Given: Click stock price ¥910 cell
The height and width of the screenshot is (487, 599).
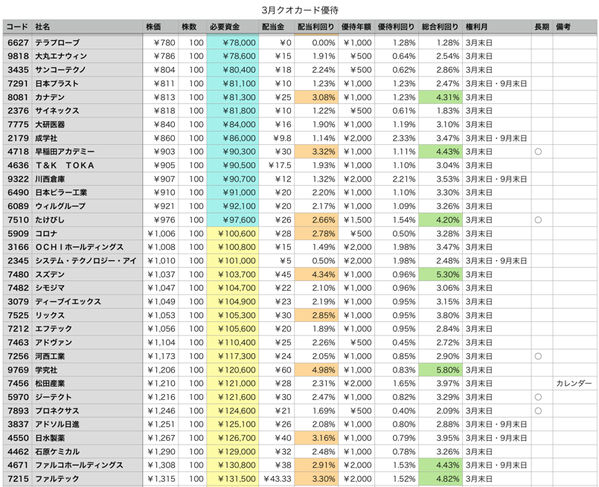Looking at the screenshot, I should pyautogui.click(x=160, y=193).
